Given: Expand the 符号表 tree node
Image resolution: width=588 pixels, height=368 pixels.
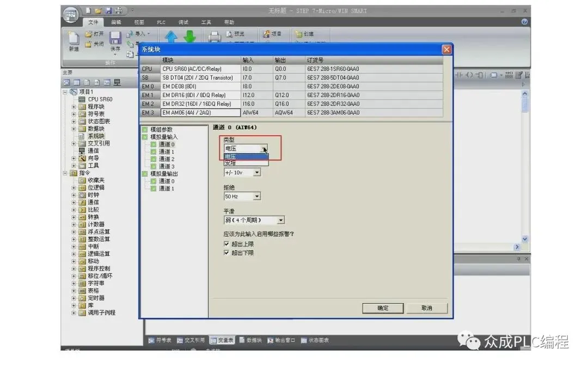Looking at the screenshot, I should [x=73, y=114].
